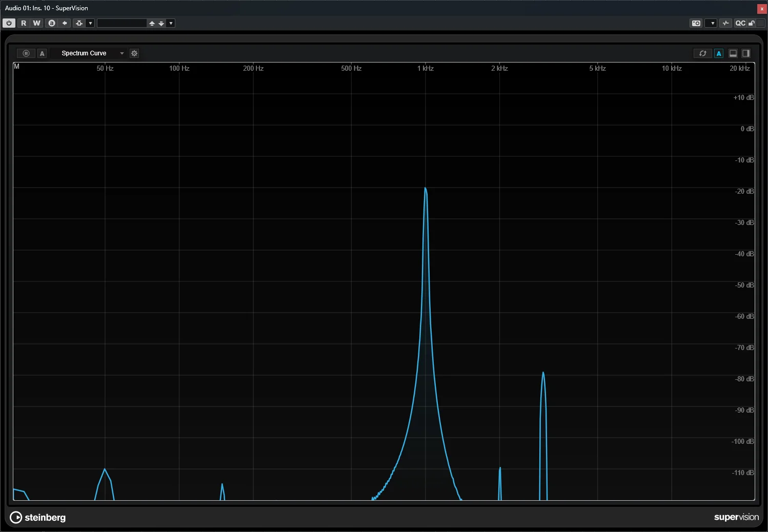Toggle the A/B settings switch button
This screenshot has width=768, height=532.
pos(51,23)
